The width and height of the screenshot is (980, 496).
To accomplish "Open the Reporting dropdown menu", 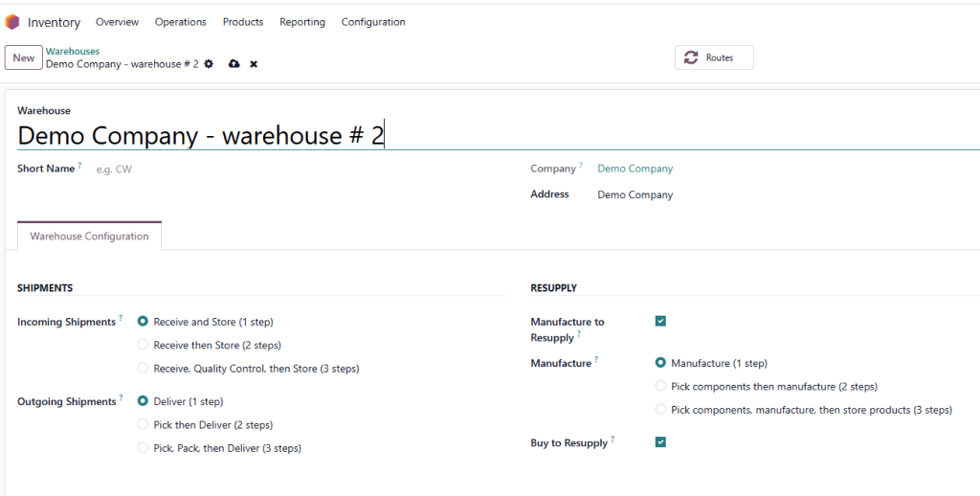I will (x=301, y=22).
